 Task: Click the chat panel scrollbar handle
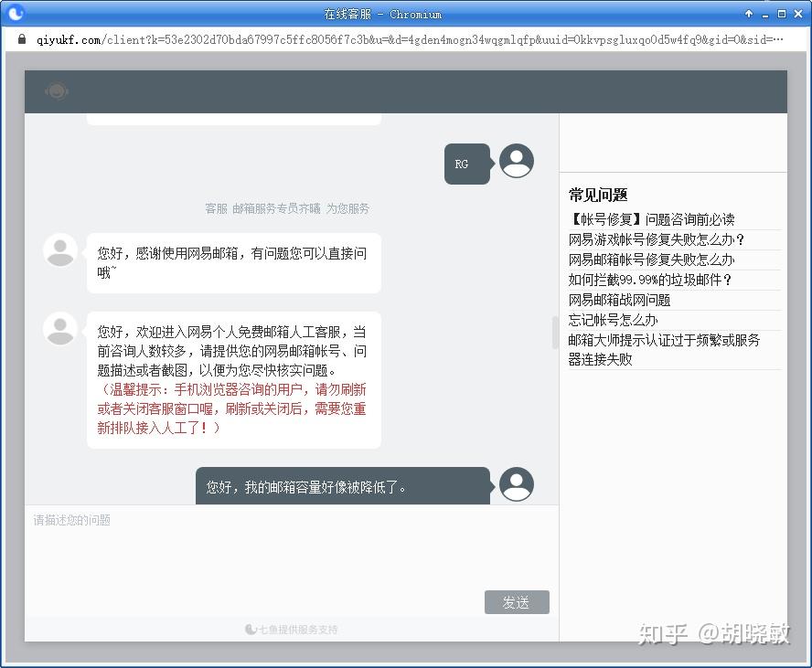tap(555, 333)
